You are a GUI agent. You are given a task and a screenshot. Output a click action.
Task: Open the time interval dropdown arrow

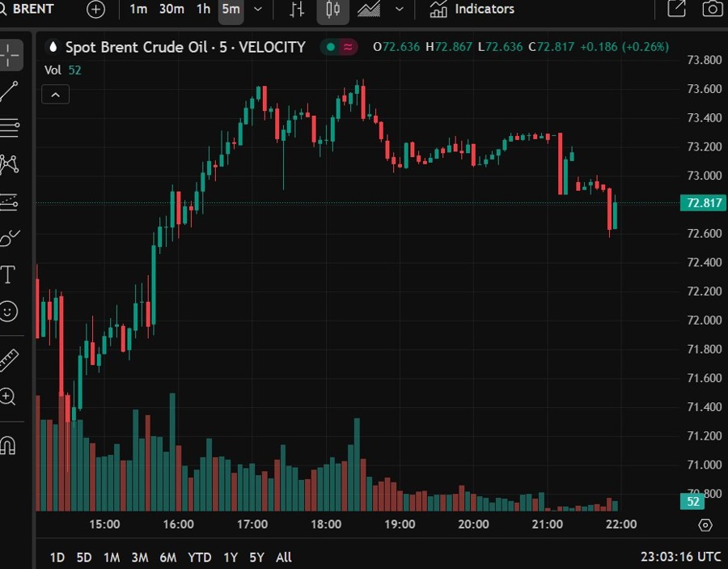(258, 9)
